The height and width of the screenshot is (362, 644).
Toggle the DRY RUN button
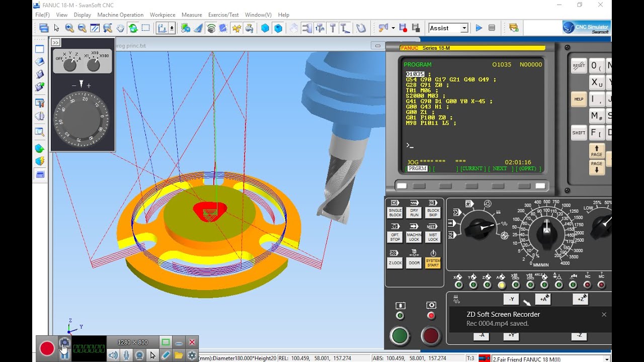click(414, 213)
